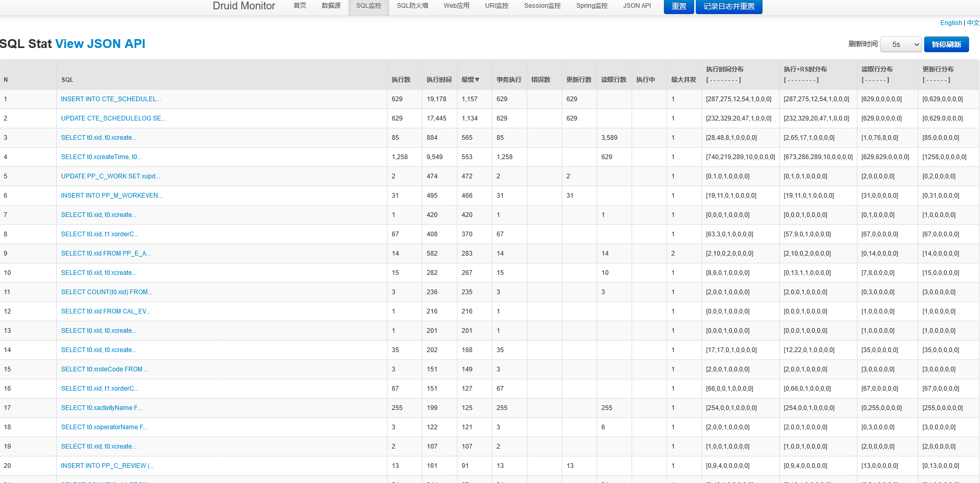Switch language to 中文

tap(973, 23)
